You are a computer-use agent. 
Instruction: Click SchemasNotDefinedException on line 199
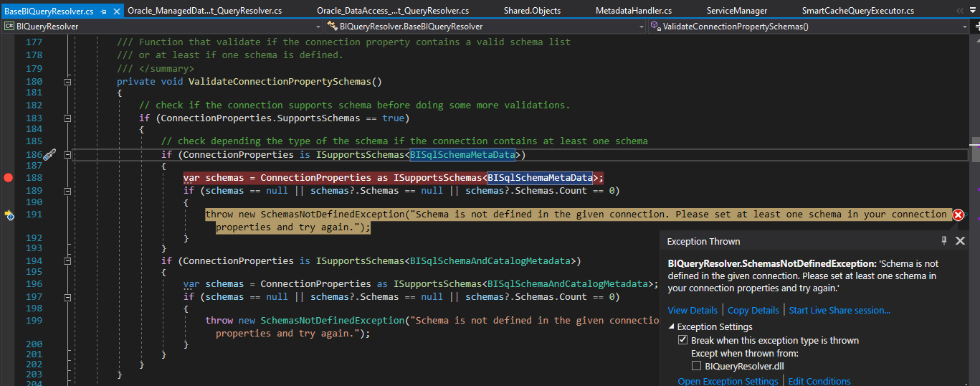332,321
